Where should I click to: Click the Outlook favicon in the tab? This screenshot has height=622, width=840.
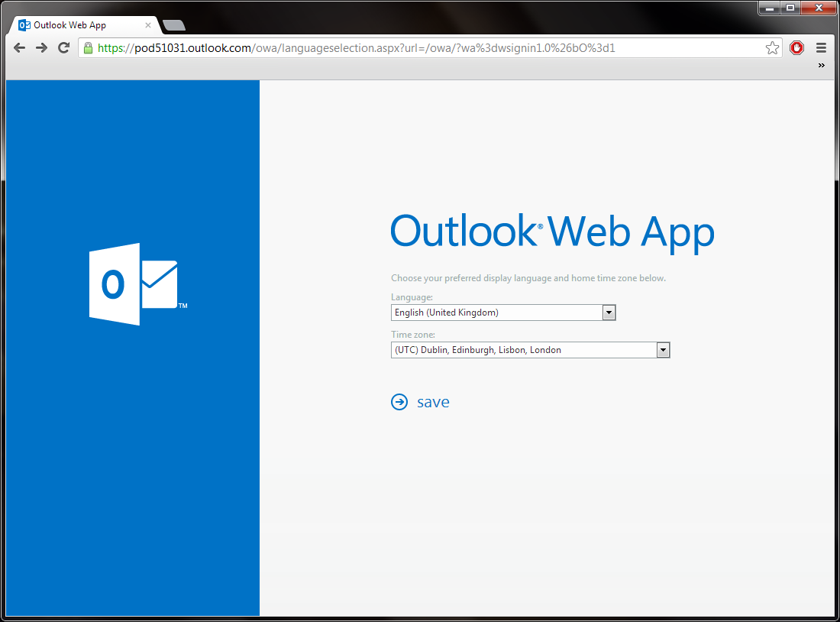point(24,25)
